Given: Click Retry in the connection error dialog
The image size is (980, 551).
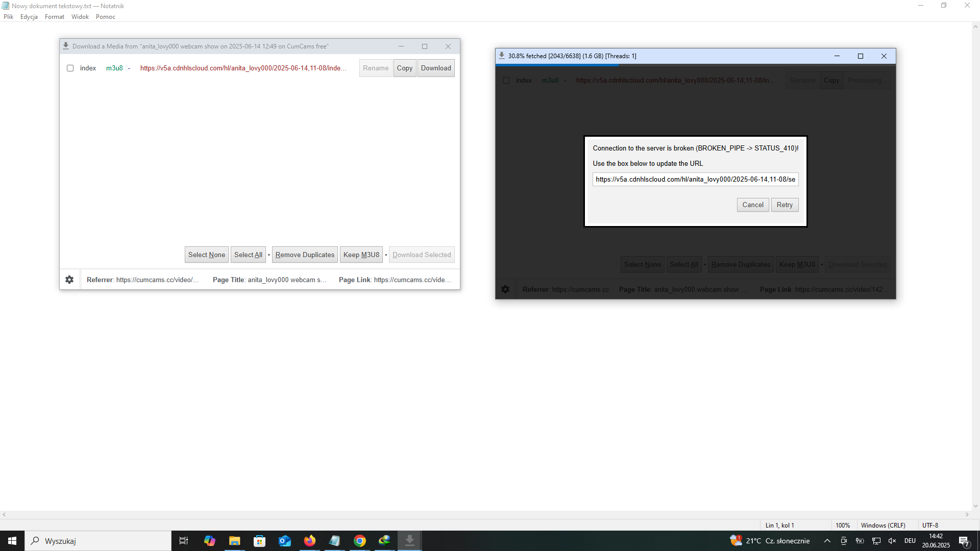Looking at the screenshot, I should [785, 205].
